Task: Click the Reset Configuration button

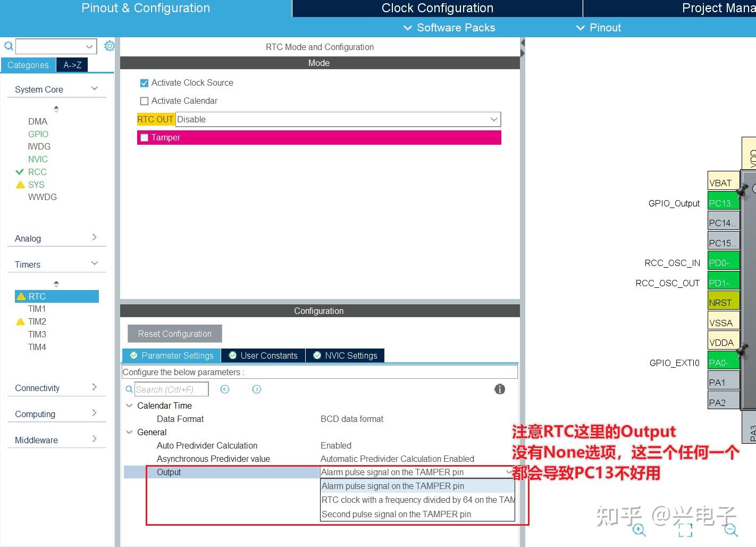Action: 175,334
